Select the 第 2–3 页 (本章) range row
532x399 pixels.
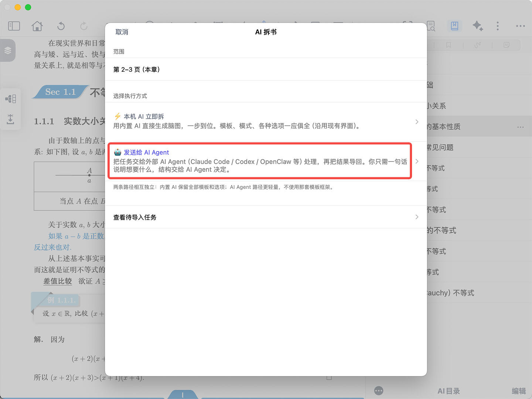(266, 69)
